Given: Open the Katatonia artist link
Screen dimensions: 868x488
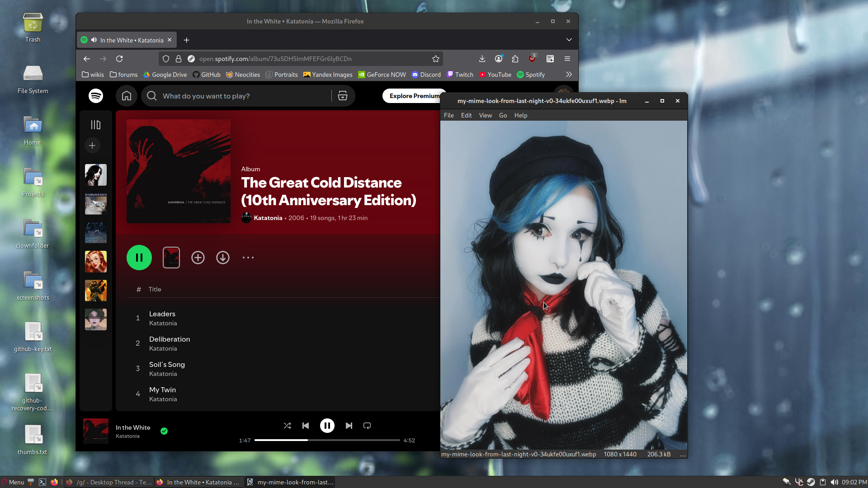Looking at the screenshot, I should click(x=268, y=218).
